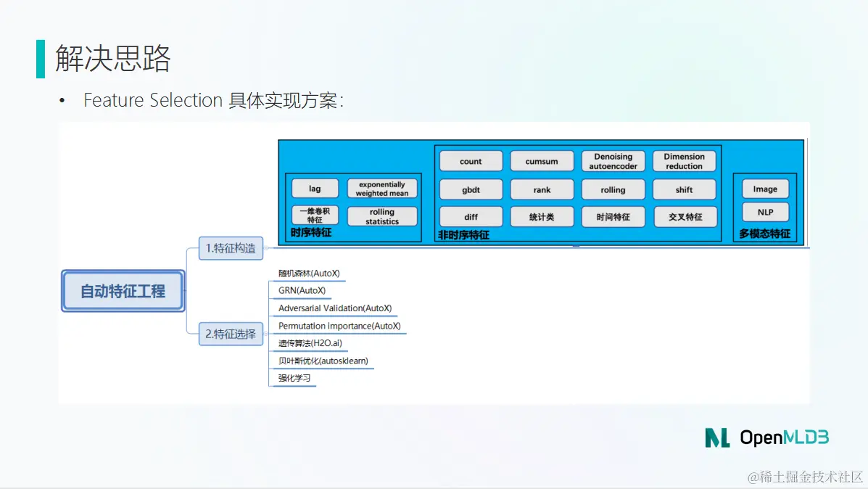Select the NLP feature block

[764, 212]
